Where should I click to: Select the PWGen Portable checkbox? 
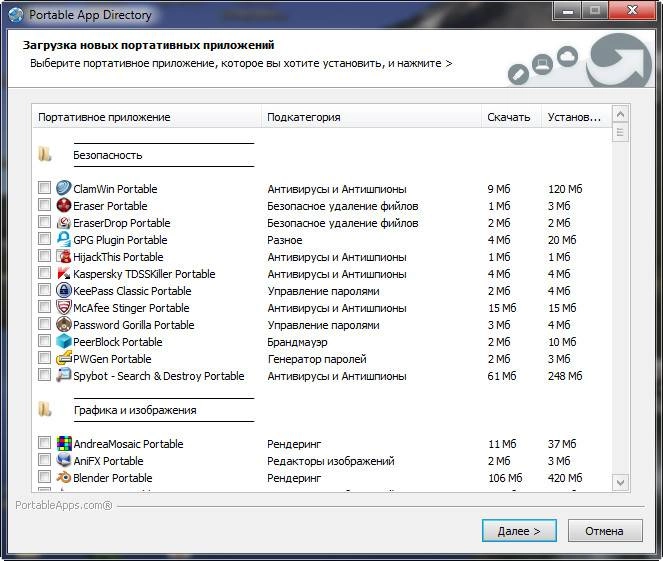tap(44, 358)
